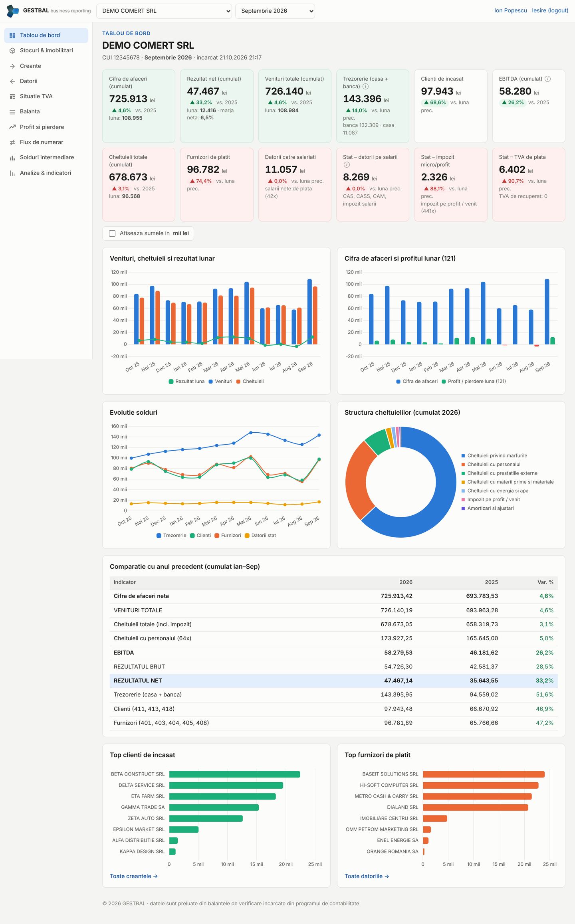Image resolution: width=575 pixels, height=924 pixels.
Task: Select the REZULTATUL NET table row label
Action: [x=138, y=681]
